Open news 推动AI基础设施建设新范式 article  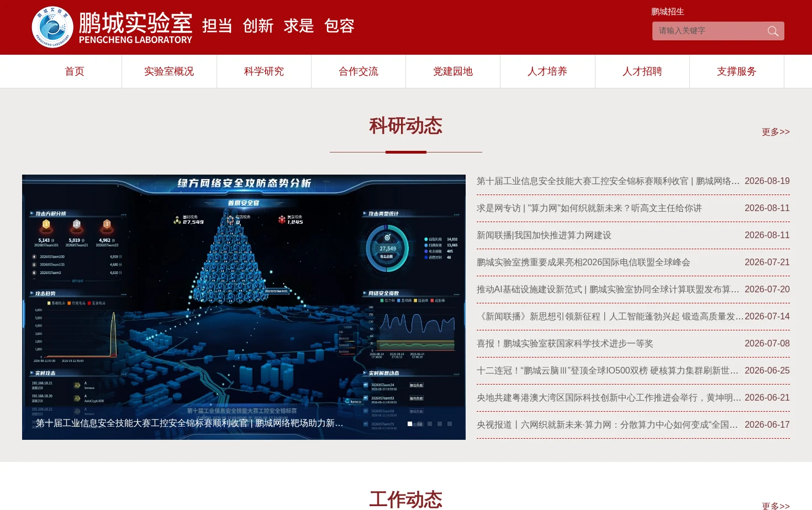pos(608,290)
